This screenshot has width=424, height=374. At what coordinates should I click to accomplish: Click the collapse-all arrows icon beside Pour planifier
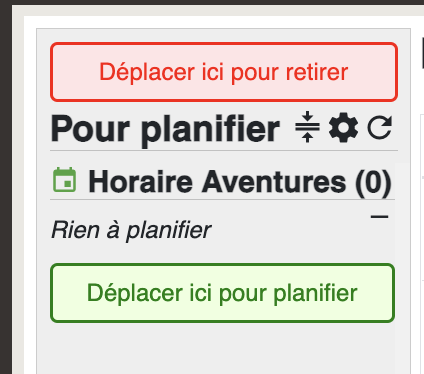coord(307,127)
